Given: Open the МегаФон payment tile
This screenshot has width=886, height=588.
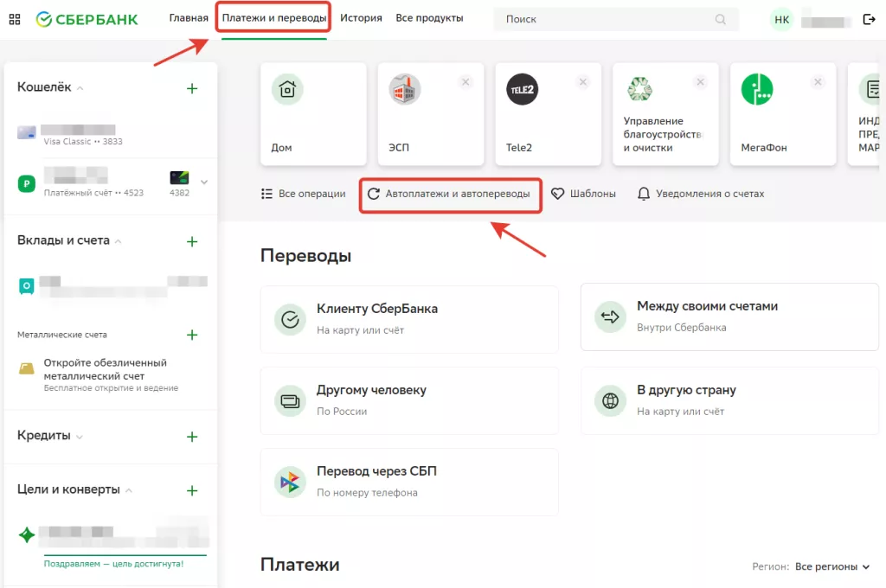Looking at the screenshot, I should tap(782, 113).
